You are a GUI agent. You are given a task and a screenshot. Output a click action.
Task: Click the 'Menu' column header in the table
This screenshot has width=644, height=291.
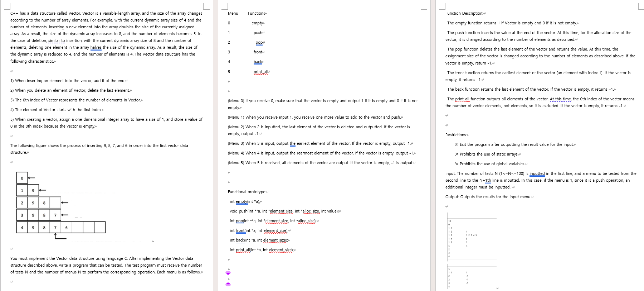pyautogui.click(x=233, y=13)
